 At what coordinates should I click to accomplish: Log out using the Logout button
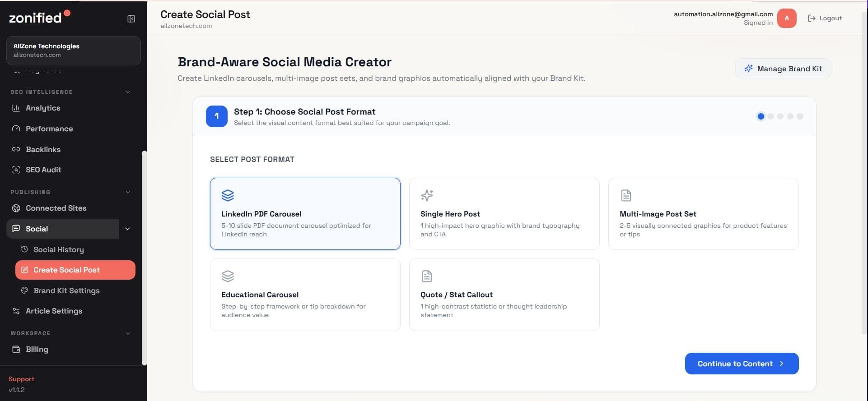click(825, 18)
